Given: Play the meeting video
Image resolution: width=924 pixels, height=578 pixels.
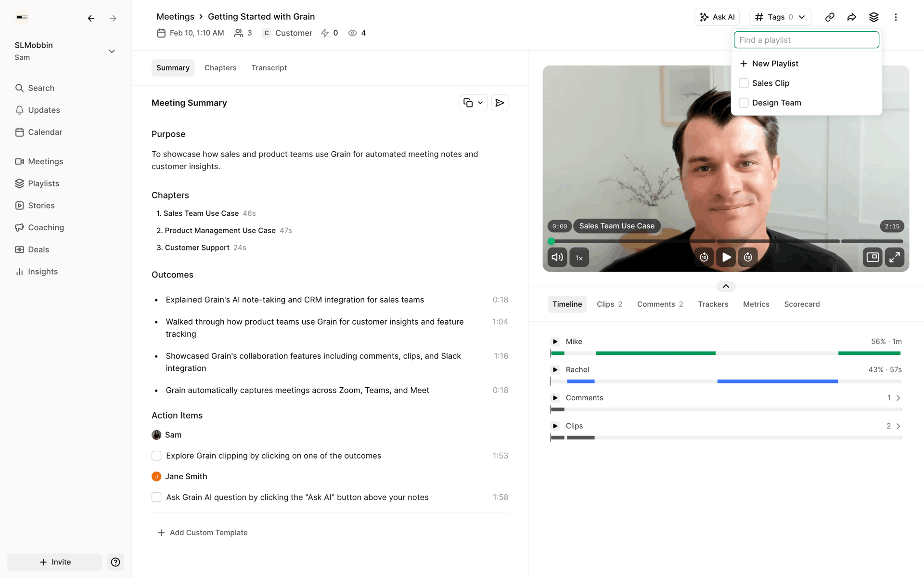Looking at the screenshot, I should (726, 257).
